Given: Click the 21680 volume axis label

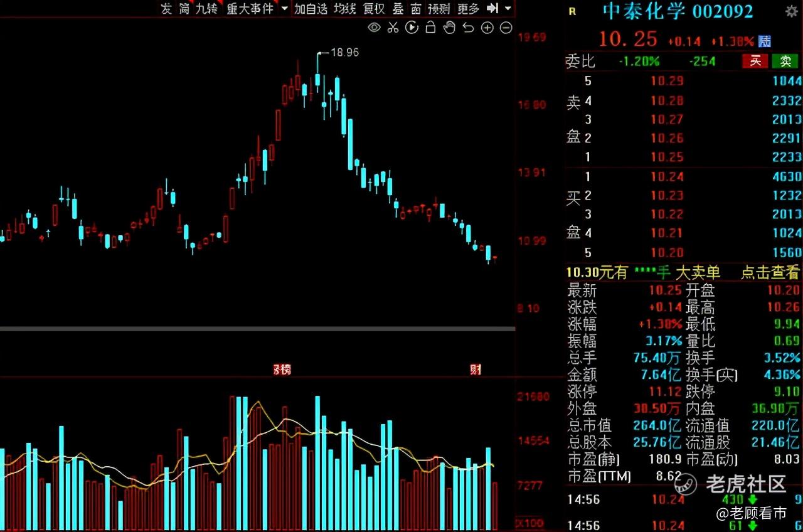Looking at the screenshot, I should click(533, 396).
